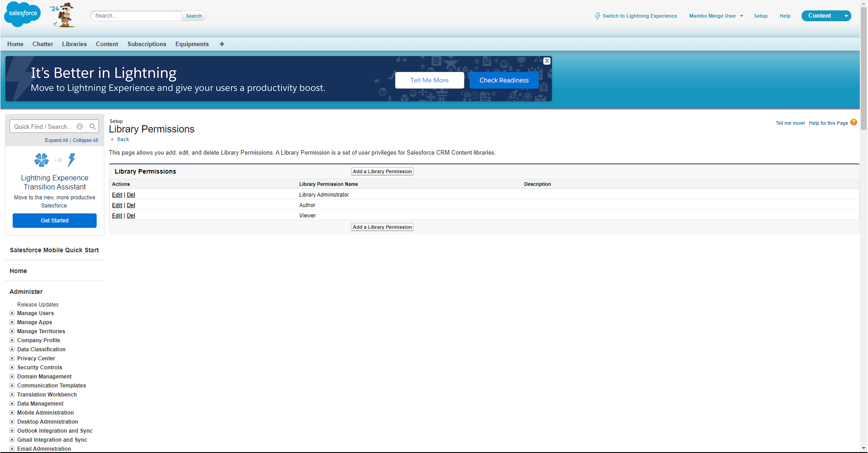
Task: Click the Get Started button
Action: pyautogui.click(x=54, y=220)
